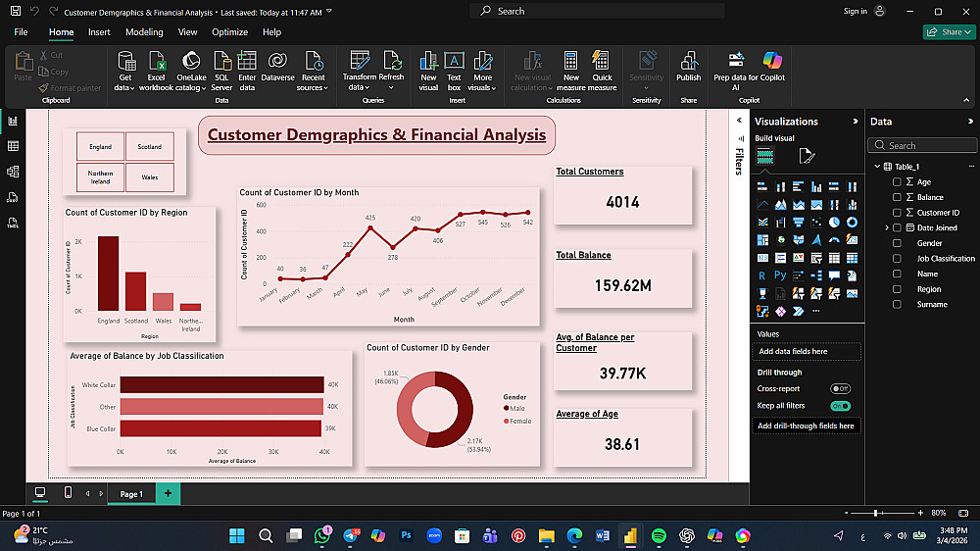The height and width of the screenshot is (551, 980).
Task: Open OneLake catalog
Action: click(191, 72)
